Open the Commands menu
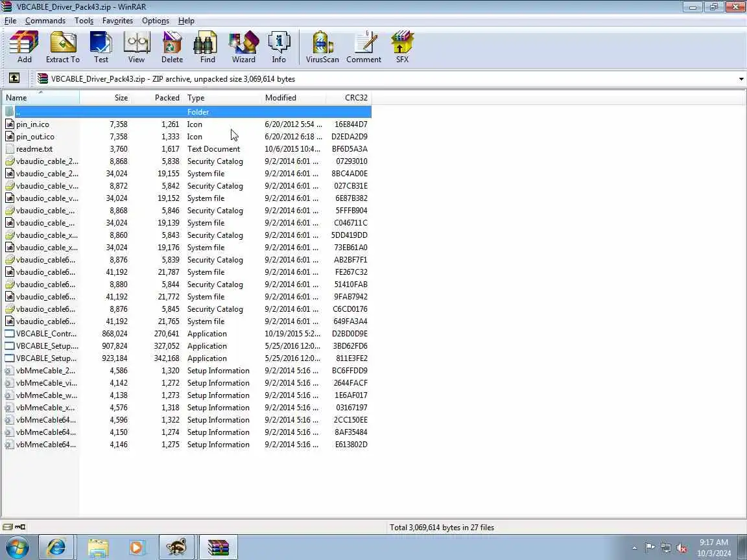Viewport: 747px width, 560px height. point(45,21)
